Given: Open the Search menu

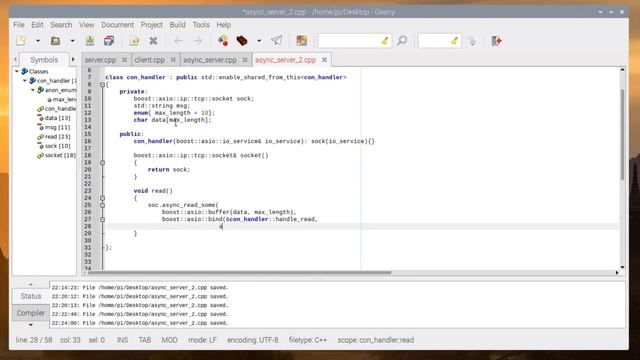Looking at the screenshot, I should 61,25.
